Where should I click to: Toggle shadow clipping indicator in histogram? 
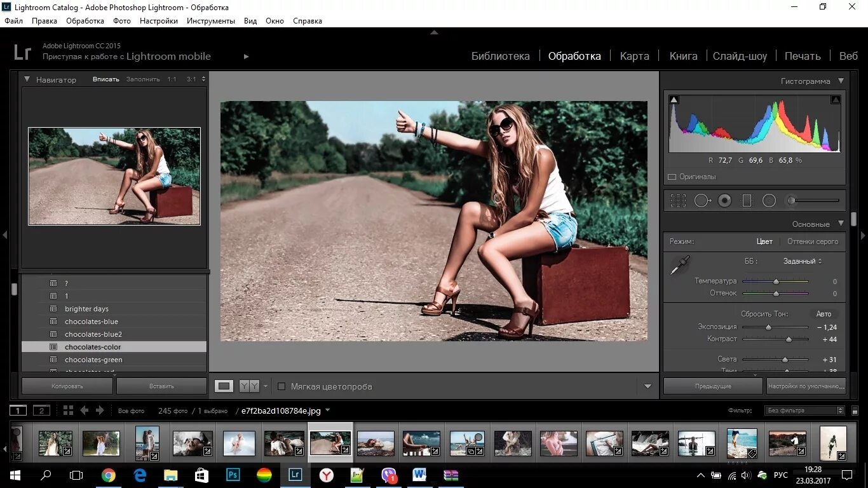point(674,100)
